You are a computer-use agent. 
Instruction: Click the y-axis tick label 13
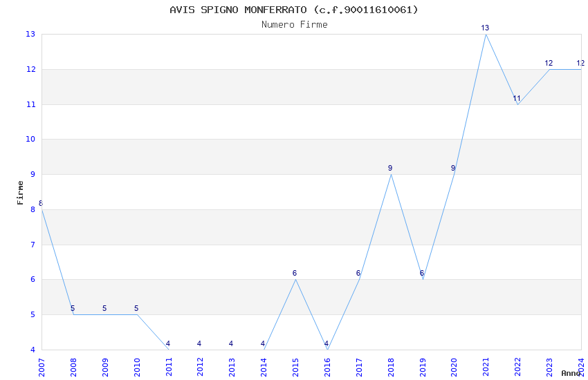(30, 34)
